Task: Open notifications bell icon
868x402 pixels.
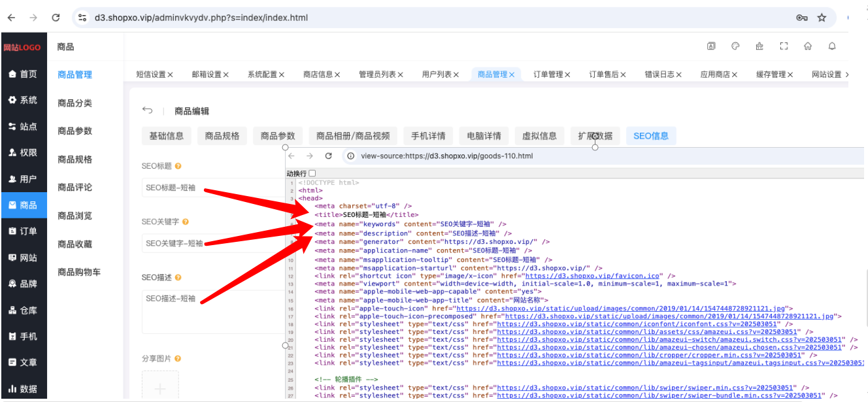Action: tap(832, 46)
